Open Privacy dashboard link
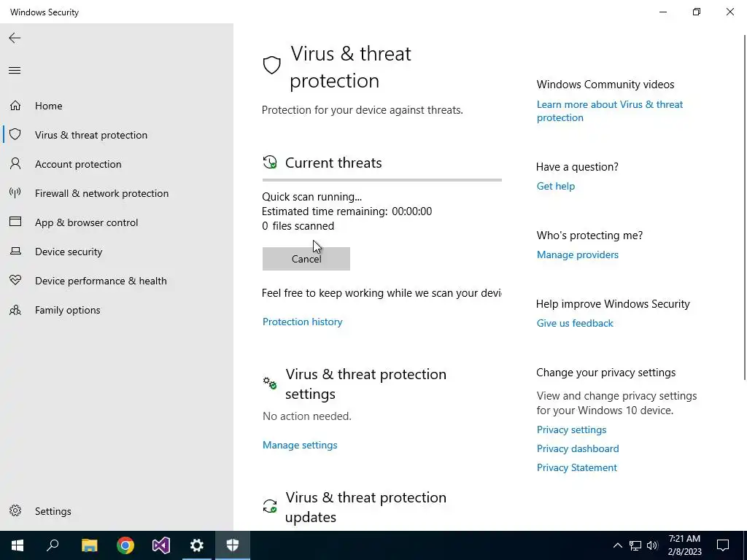Image resolution: width=747 pixels, height=560 pixels. coord(578,448)
